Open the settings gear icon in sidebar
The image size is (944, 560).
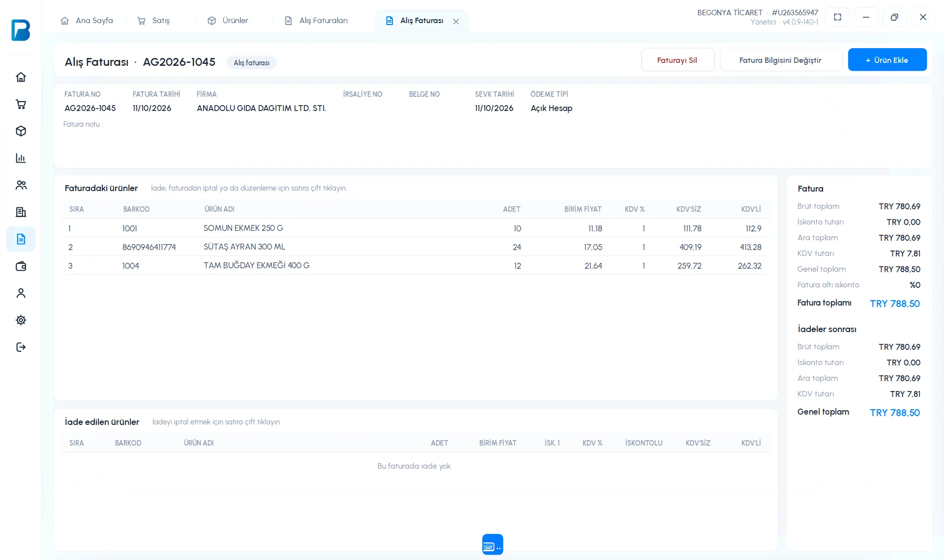point(21,320)
